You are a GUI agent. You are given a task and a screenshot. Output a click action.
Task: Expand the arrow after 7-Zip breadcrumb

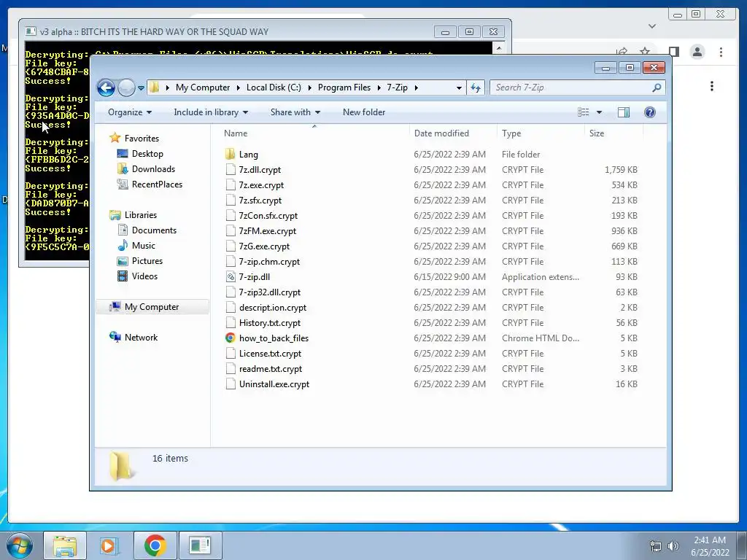click(x=417, y=87)
